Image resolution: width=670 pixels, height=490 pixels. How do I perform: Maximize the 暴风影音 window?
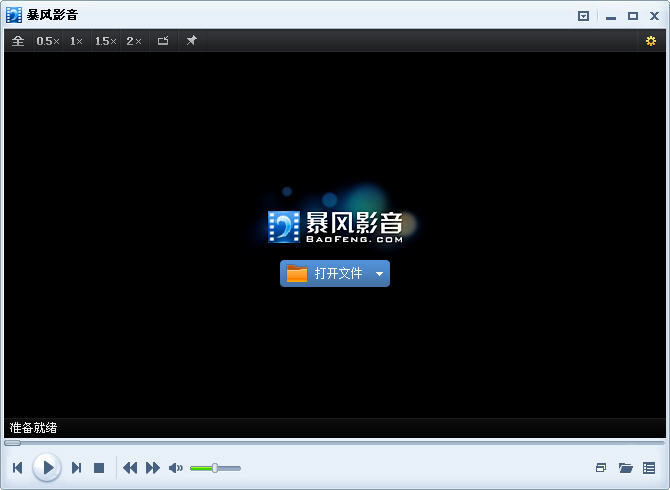click(633, 16)
